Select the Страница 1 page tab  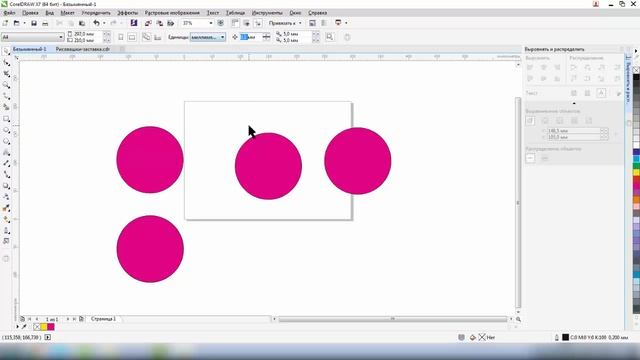103,319
